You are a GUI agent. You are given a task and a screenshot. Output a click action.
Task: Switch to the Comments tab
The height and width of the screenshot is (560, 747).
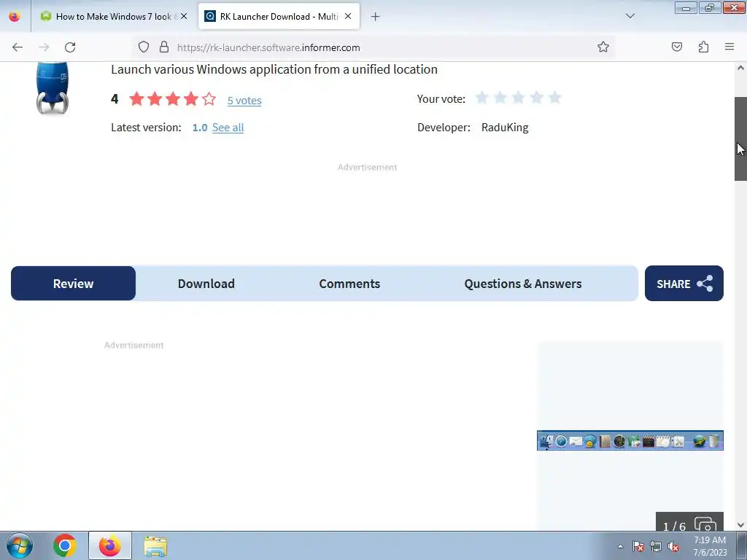point(349,284)
